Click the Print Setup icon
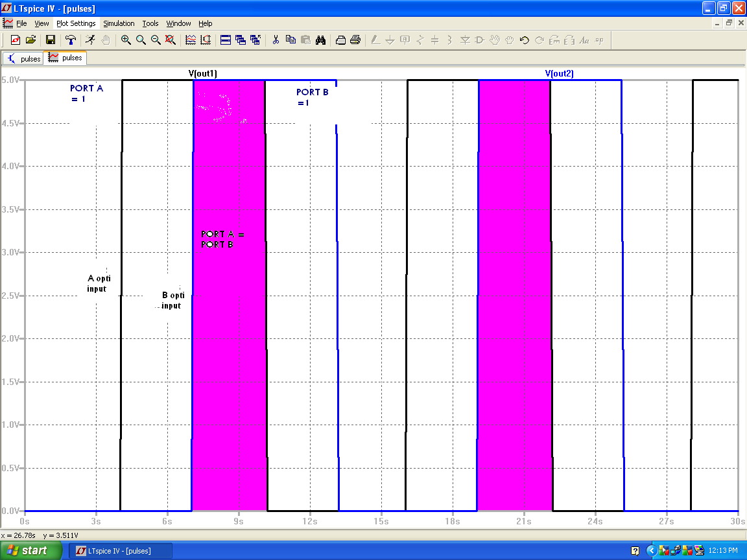The image size is (747, 560). click(x=340, y=40)
